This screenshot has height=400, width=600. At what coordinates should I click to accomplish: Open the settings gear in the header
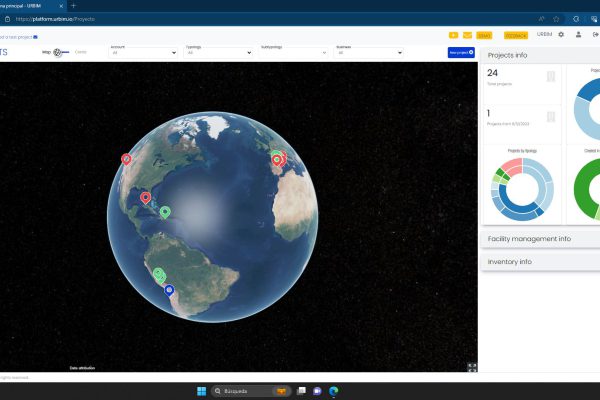click(561, 34)
